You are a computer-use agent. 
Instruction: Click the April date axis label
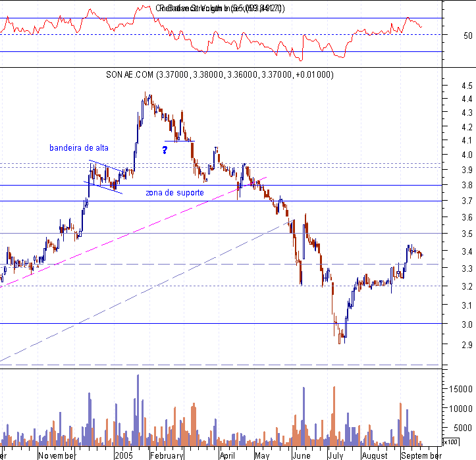227,455
